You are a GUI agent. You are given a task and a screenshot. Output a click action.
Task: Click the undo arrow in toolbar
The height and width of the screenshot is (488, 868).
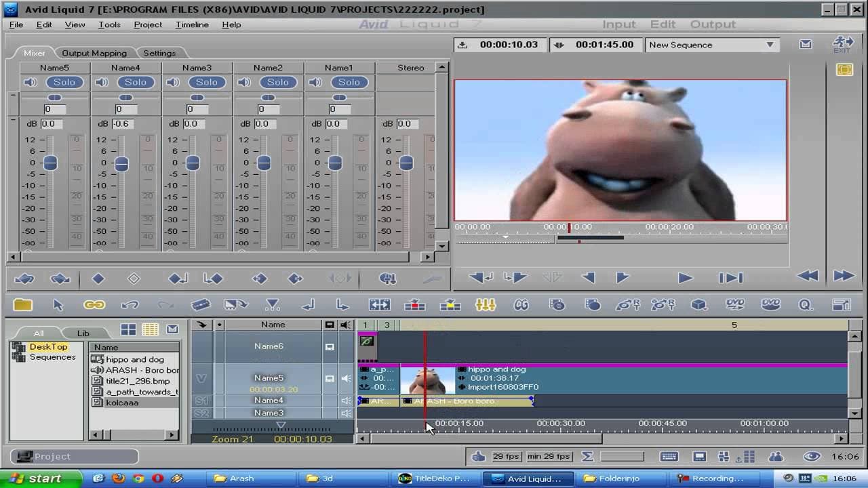click(130, 305)
